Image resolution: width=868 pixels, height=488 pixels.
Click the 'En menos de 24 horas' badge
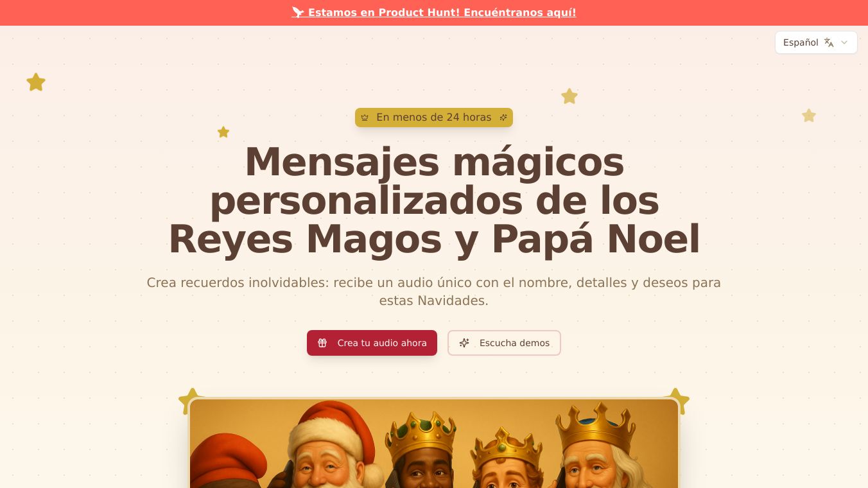pyautogui.click(x=434, y=118)
